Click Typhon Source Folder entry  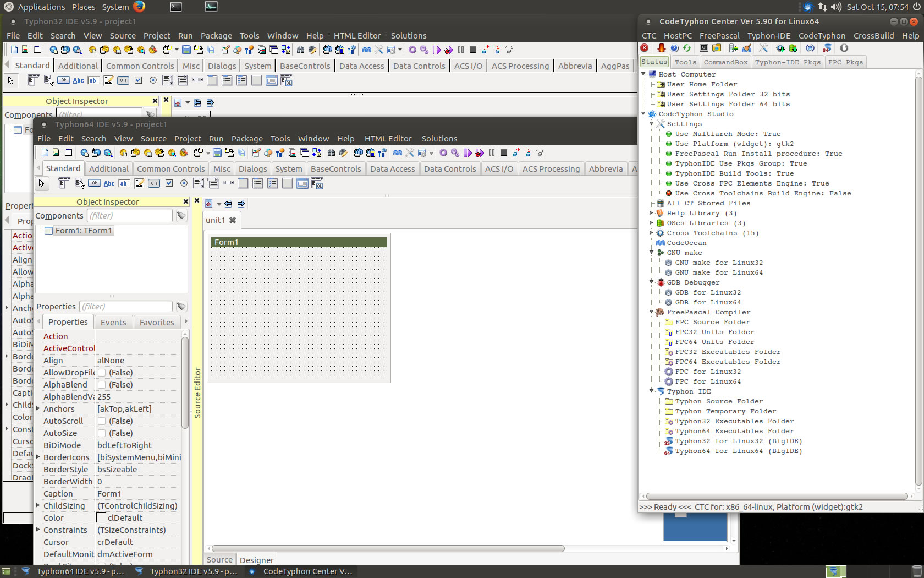coord(719,401)
